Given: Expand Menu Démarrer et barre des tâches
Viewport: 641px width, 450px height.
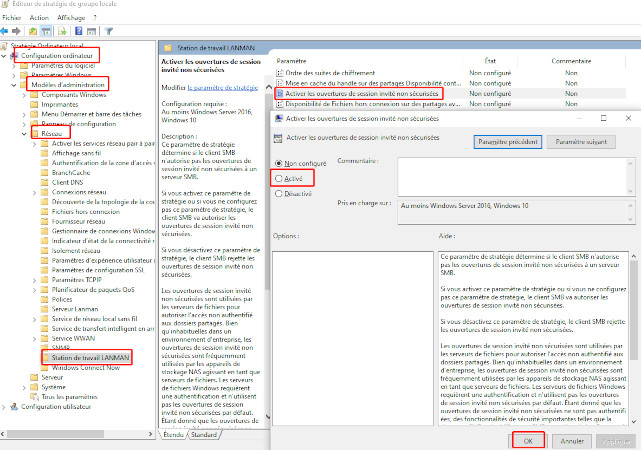Looking at the screenshot, I should pyautogui.click(x=24, y=115).
